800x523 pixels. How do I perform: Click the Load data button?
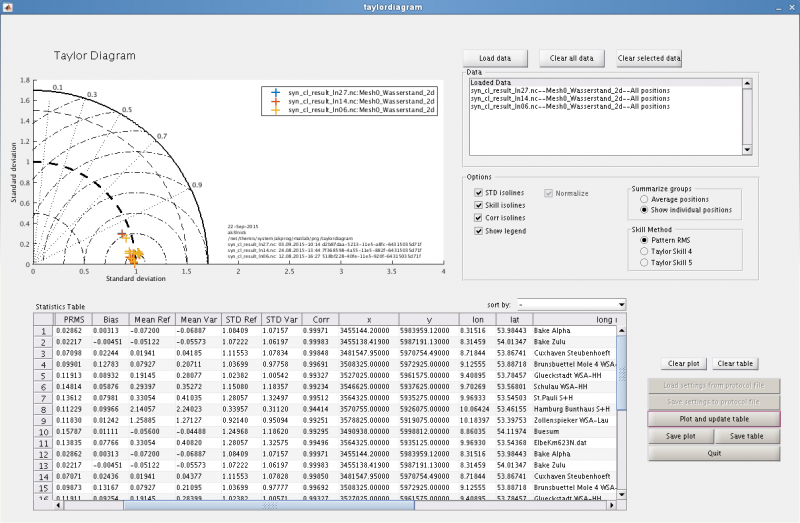(495, 58)
